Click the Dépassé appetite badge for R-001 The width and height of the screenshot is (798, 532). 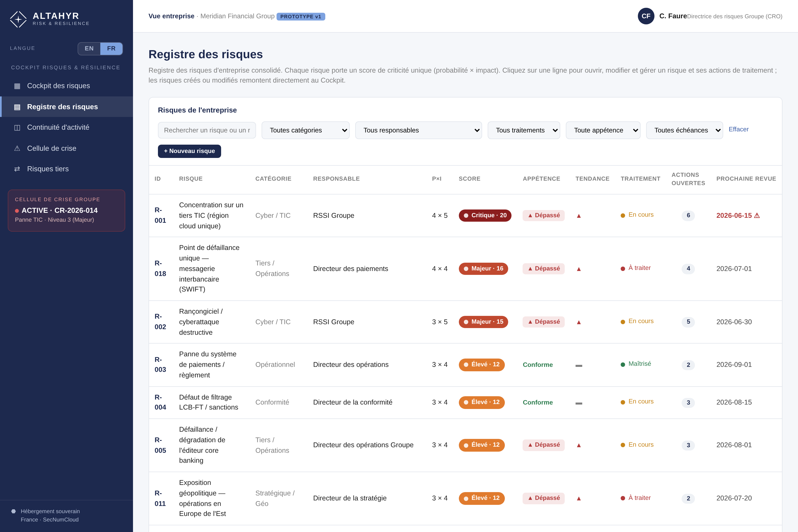[544, 216]
